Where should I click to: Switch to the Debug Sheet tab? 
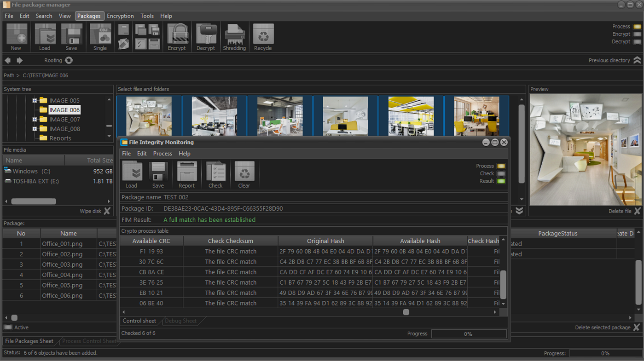click(180, 321)
